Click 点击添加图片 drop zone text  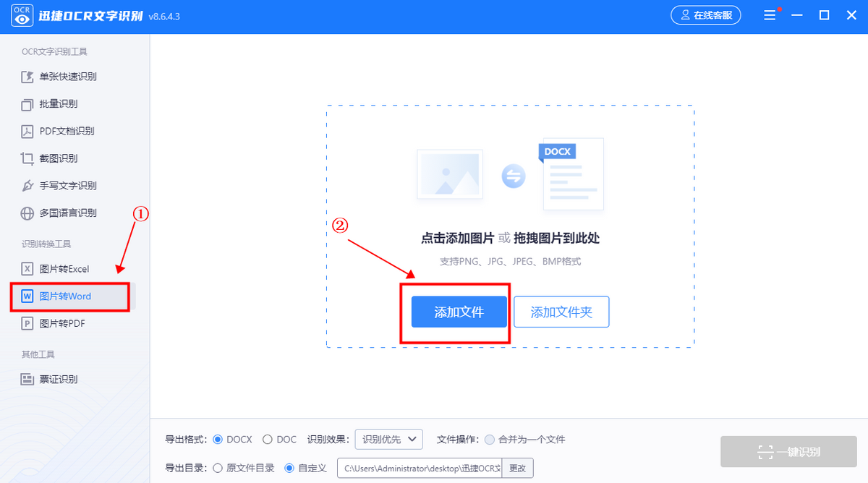pyautogui.click(x=458, y=238)
